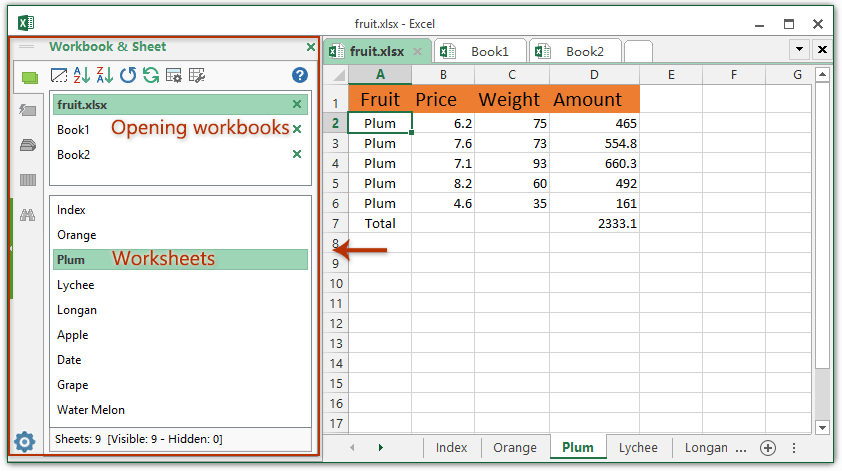Viewport: 842px width, 472px height.
Task: Click the blue refresh arrow icon
Action: (x=128, y=75)
